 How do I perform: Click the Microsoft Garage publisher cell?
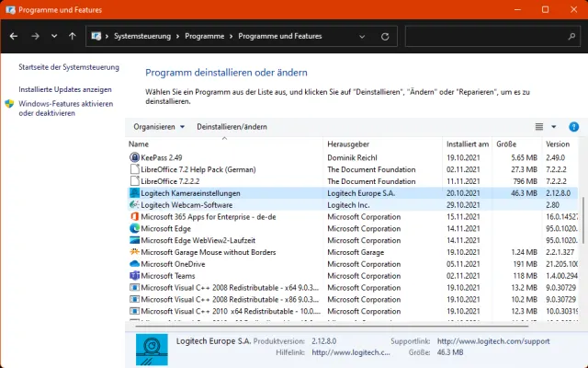pyautogui.click(x=356, y=252)
